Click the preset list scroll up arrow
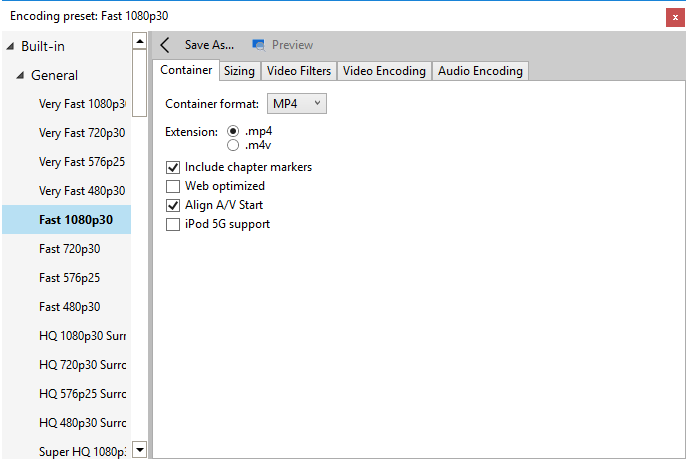This screenshot has width=686, height=459. tap(140, 42)
